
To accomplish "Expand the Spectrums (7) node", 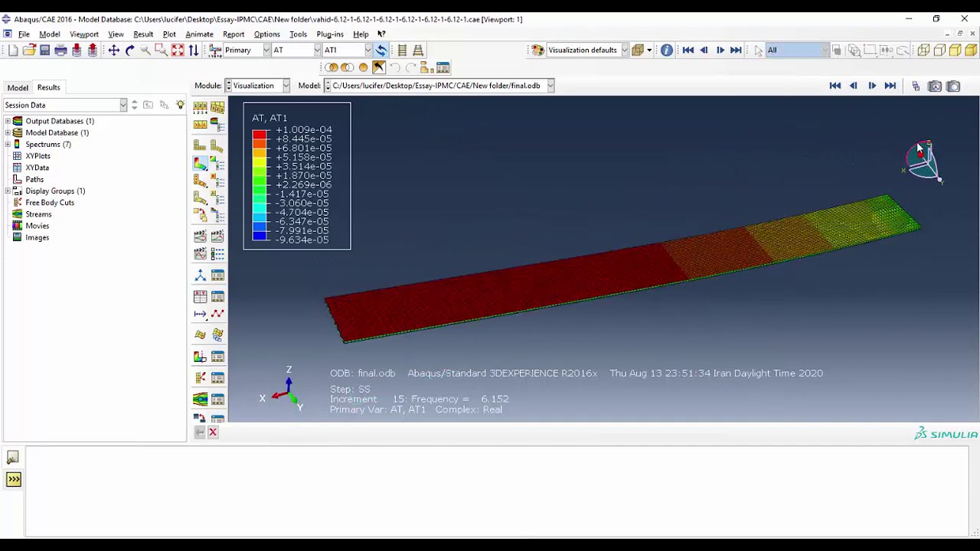I will [8, 144].
